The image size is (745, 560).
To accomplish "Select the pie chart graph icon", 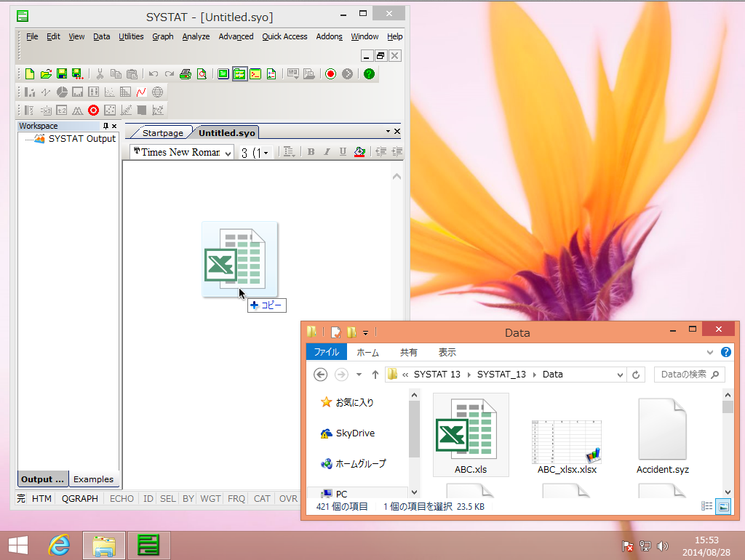I will [x=62, y=92].
